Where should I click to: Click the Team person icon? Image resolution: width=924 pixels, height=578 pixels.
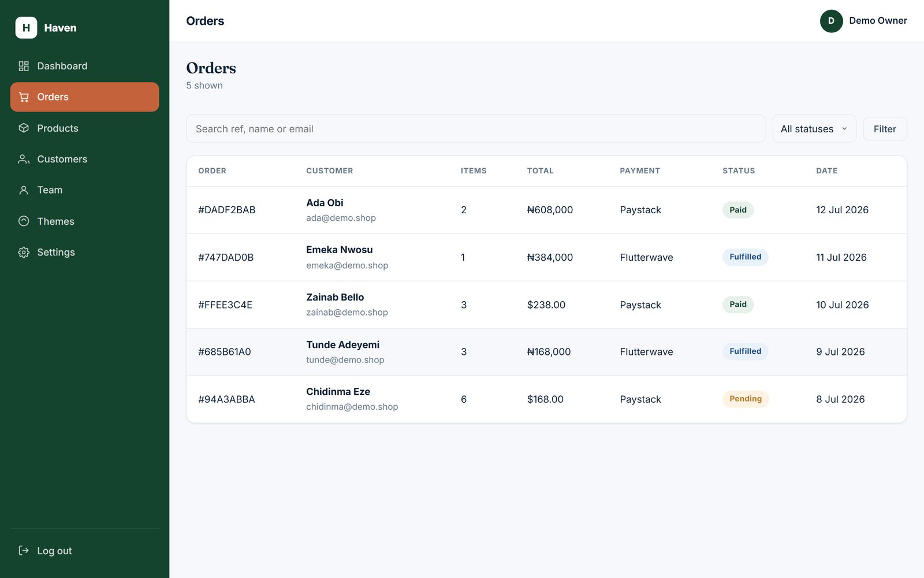24,190
